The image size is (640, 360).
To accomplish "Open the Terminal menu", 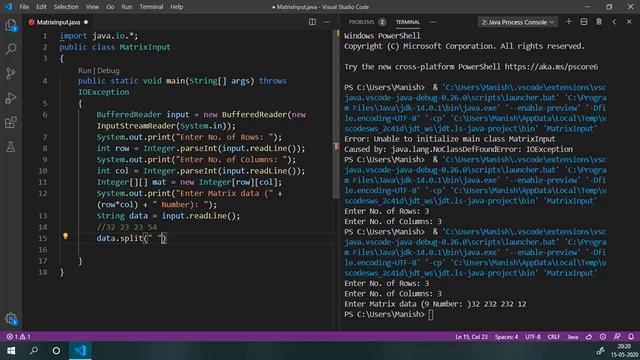I will tap(151, 7).
